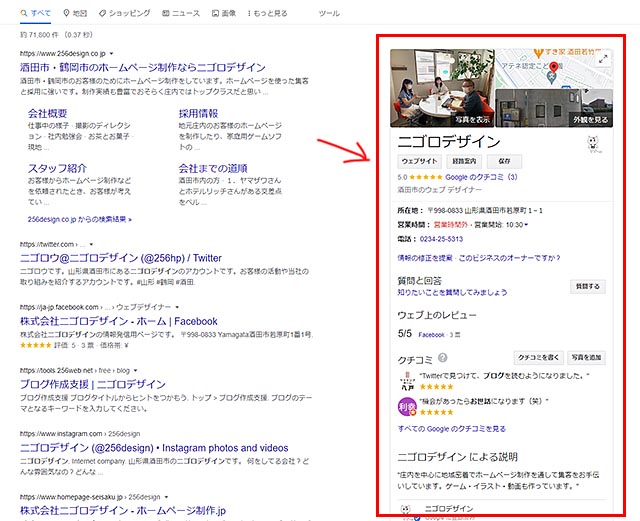Viewport: 640px width, 521px height.
Task: Open 酒田市・鶴岡市のホームページ制作ならニゴロデザイン result
Action: click(142, 67)
